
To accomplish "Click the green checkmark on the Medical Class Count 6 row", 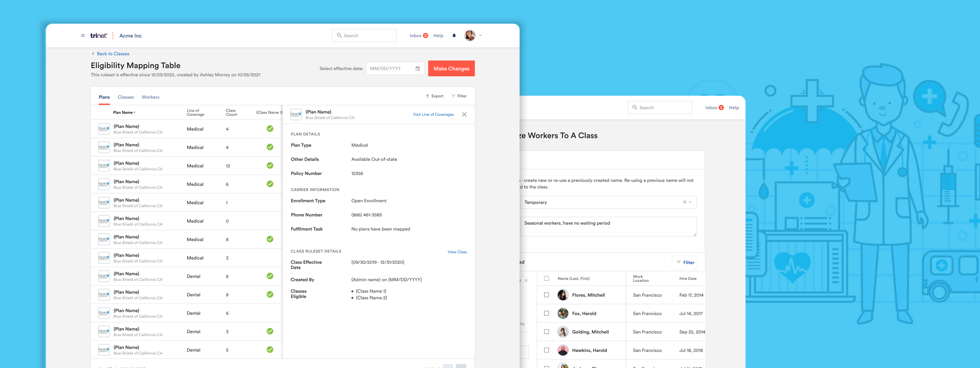I will pos(270,184).
